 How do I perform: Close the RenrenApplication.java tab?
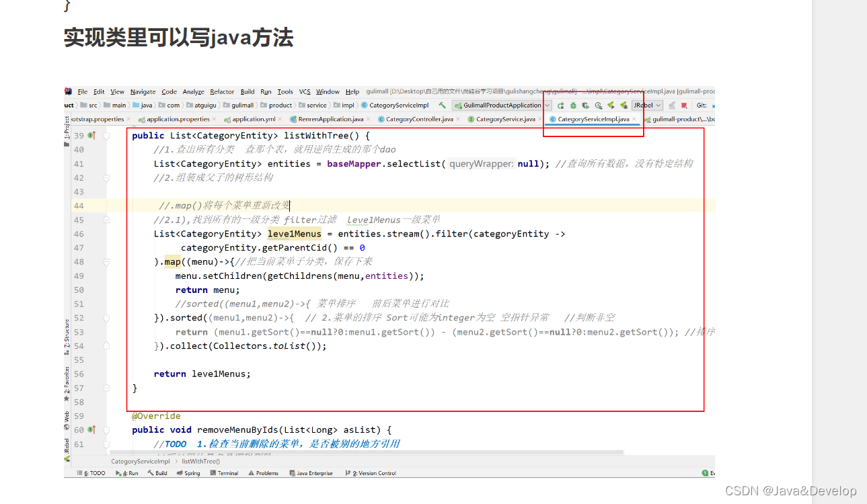(368, 119)
